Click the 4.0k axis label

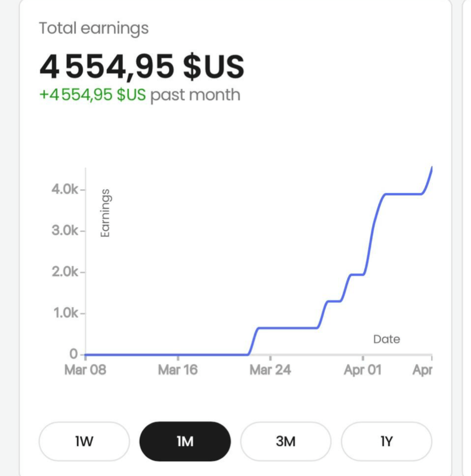click(63, 189)
